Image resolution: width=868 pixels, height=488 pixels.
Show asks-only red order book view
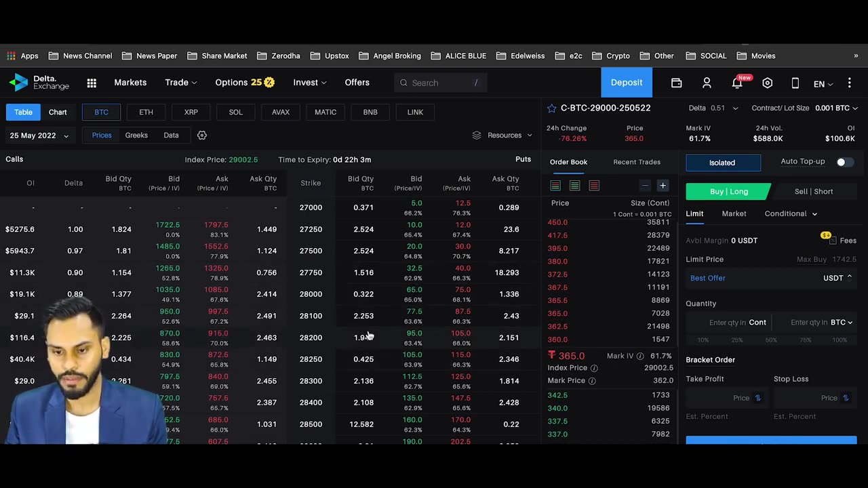point(594,186)
